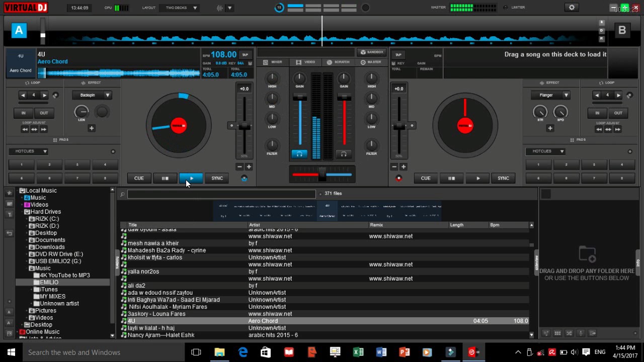Open Microsoft Edge from taskbar
The height and width of the screenshot is (362, 644).
tap(243, 352)
